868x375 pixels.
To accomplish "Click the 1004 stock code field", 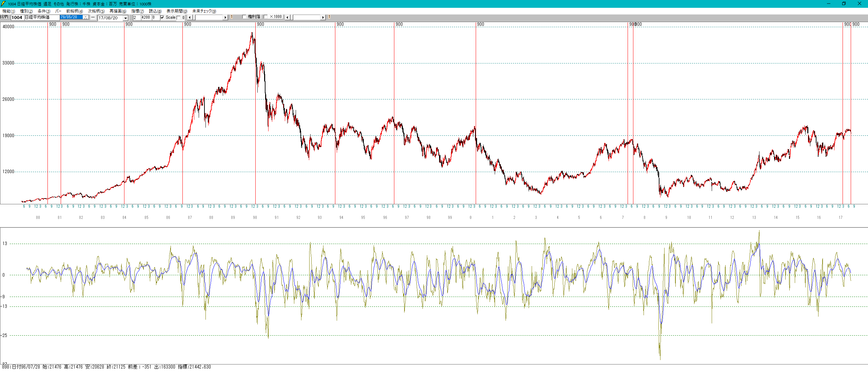I will coord(17,17).
